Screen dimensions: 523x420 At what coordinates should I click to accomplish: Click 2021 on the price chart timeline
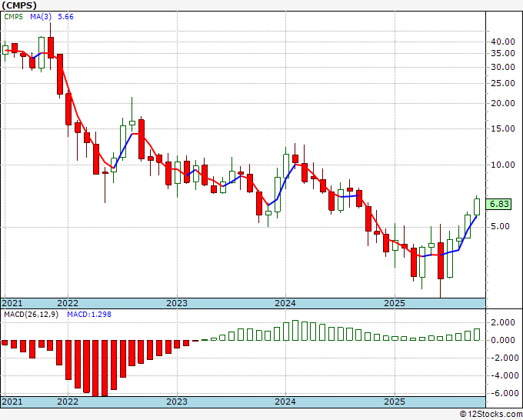coord(12,303)
